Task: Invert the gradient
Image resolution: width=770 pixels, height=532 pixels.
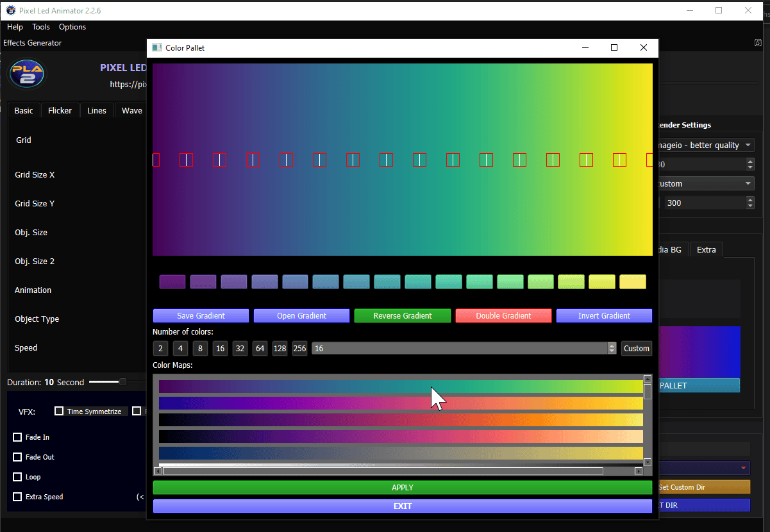Action: 603,315
